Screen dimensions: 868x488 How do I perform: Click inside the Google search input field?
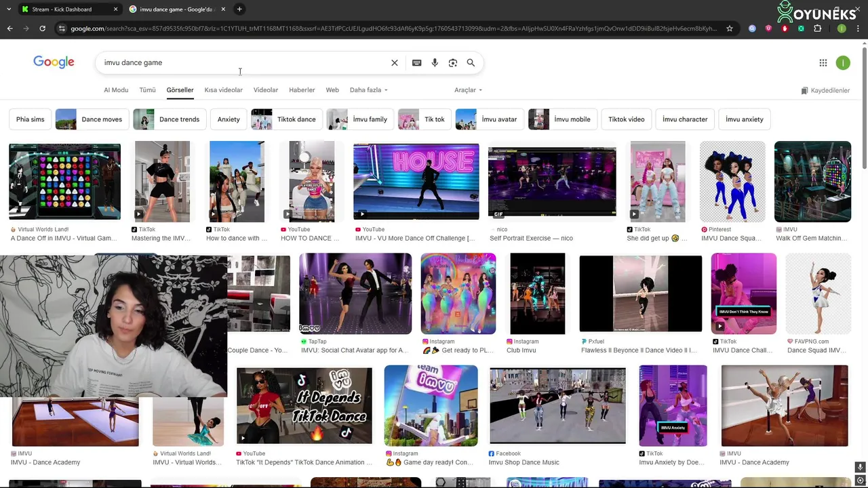(244, 62)
